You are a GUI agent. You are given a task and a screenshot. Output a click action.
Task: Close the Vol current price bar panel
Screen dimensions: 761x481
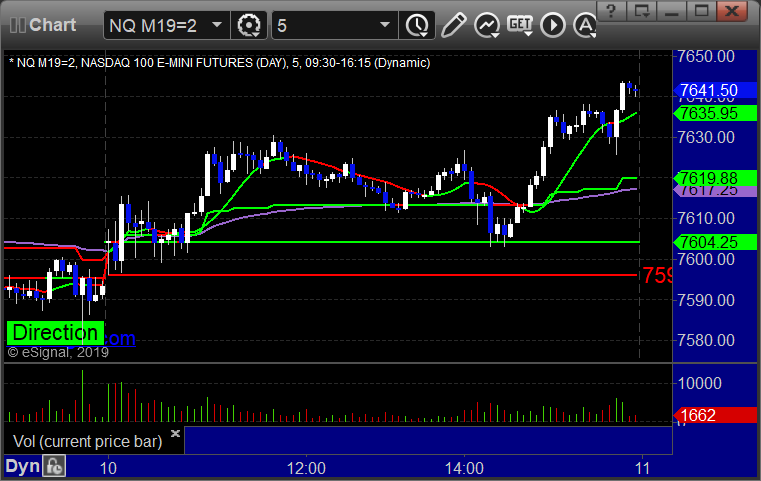click(x=175, y=433)
